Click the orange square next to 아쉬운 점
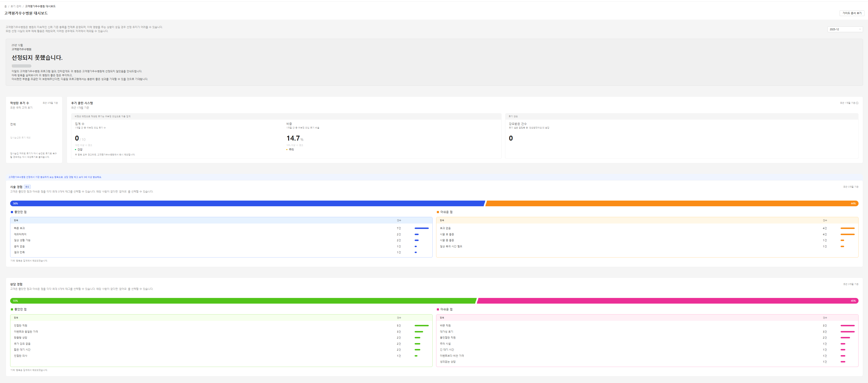The image size is (868, 383). pos(438,212)
